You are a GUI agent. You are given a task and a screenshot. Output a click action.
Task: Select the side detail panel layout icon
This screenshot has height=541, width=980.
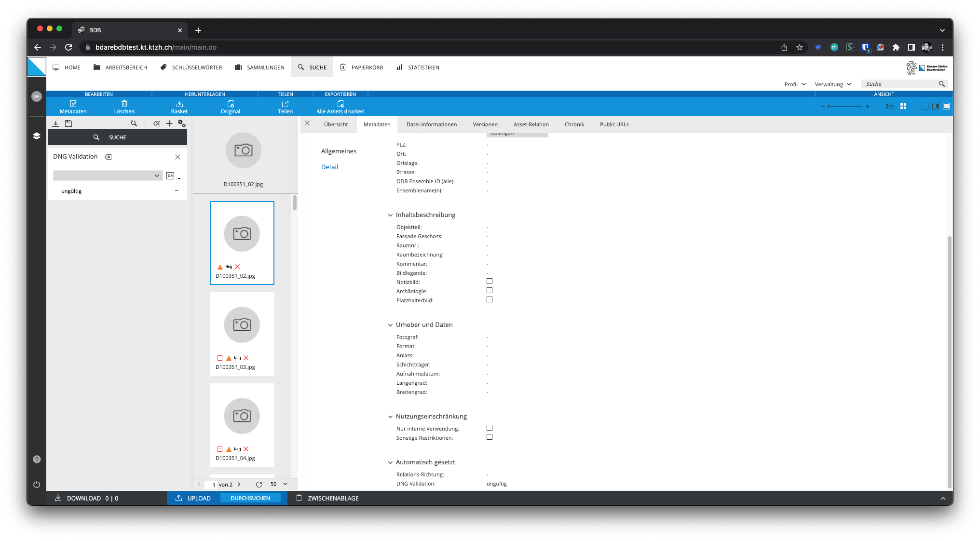[x=936, y=106]
